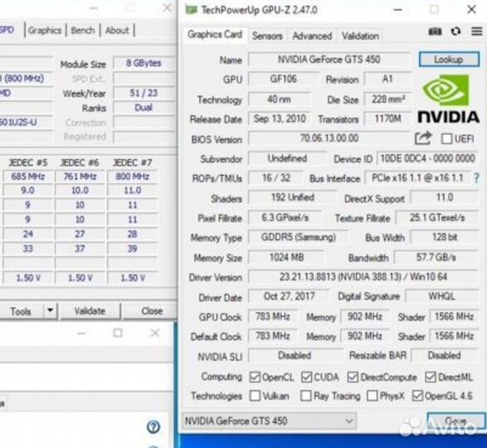Click the 8 GBytes module size value

[x=144, y=63]
